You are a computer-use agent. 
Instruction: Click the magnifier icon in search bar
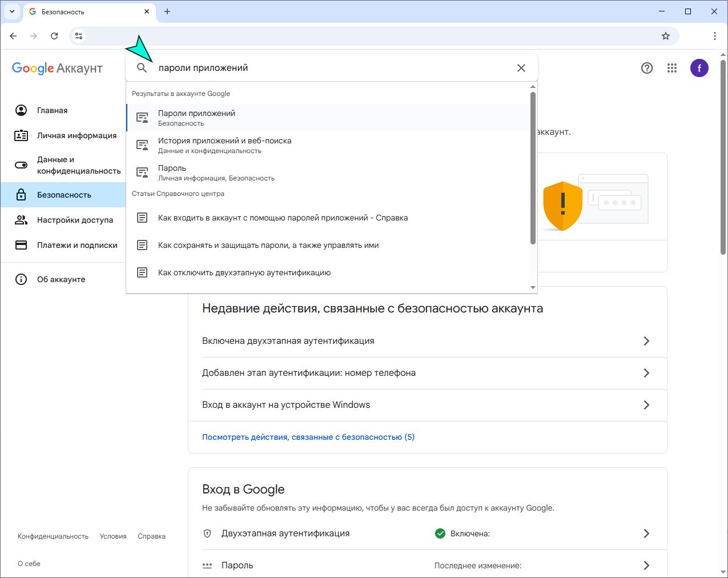coord(142,67)
